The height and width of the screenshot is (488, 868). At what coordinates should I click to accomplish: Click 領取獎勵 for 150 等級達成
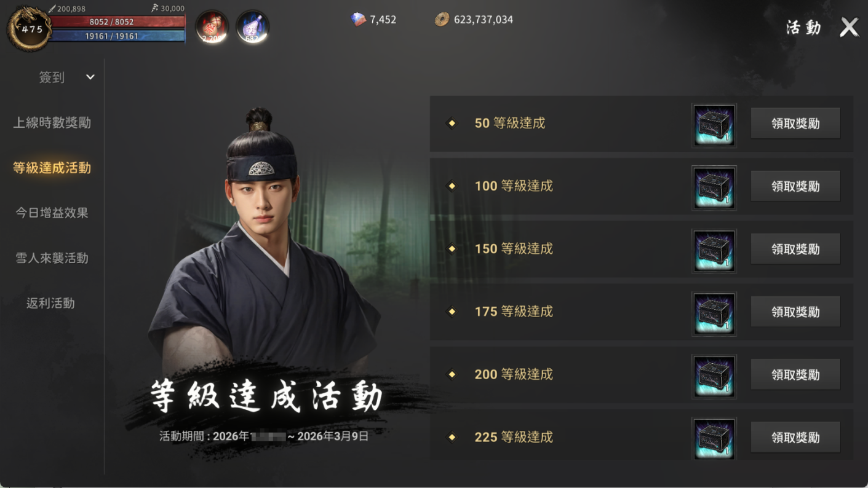coord(795,249)
